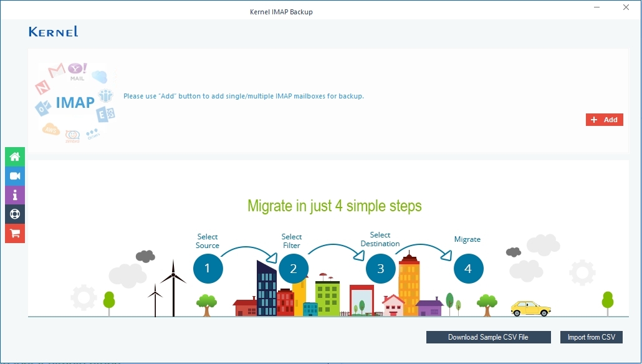
Task: Click the IMAP mail services graphic
Action: point(75,102)
